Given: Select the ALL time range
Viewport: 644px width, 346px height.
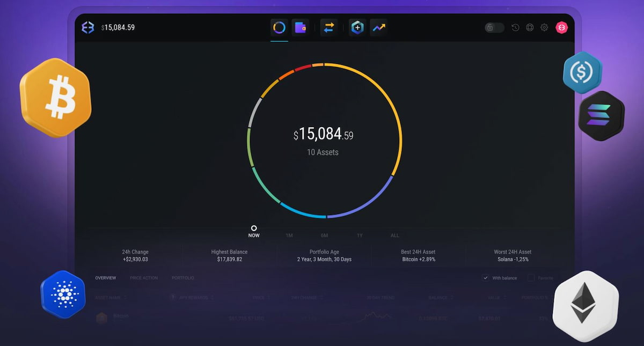Looking at the screenshot, I should (x=395, y=235).
